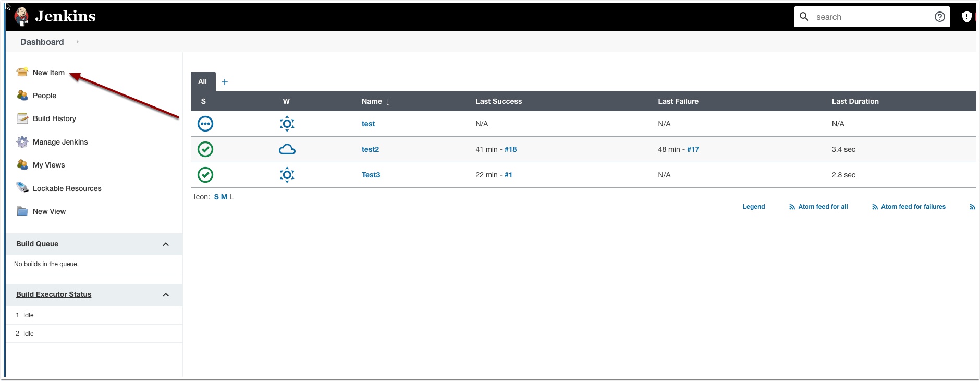Click 3.4 sec duration cell
Image resolution: width=980 pixels, height=381 pixels.
(x=843, y=149)
